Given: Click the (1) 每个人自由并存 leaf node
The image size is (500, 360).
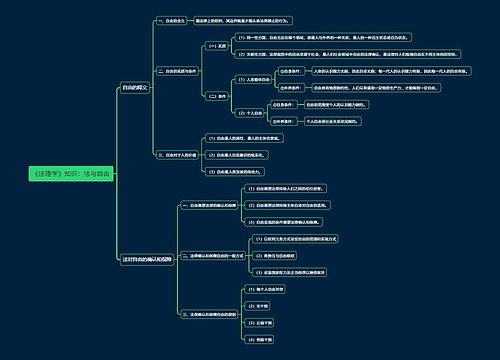Looking at the screenshot, I should pos(265,289).
